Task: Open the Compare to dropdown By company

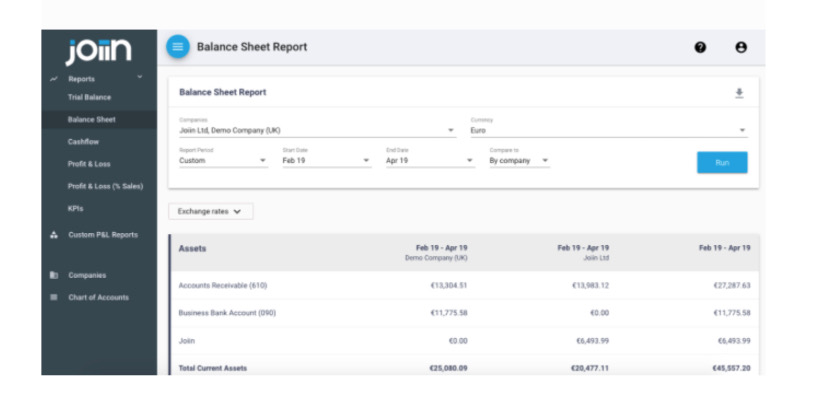Action: (x=520, y=160)
